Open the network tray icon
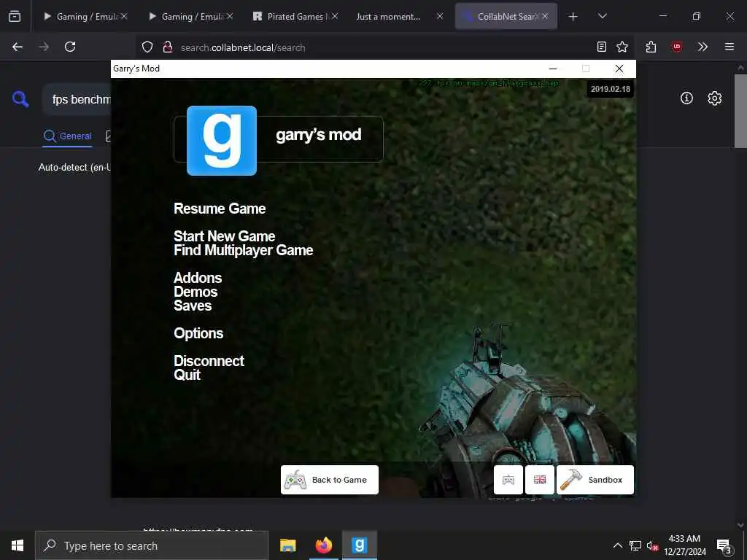The height and width of the screenshot is (560, 747). click(x=635, y=545)
